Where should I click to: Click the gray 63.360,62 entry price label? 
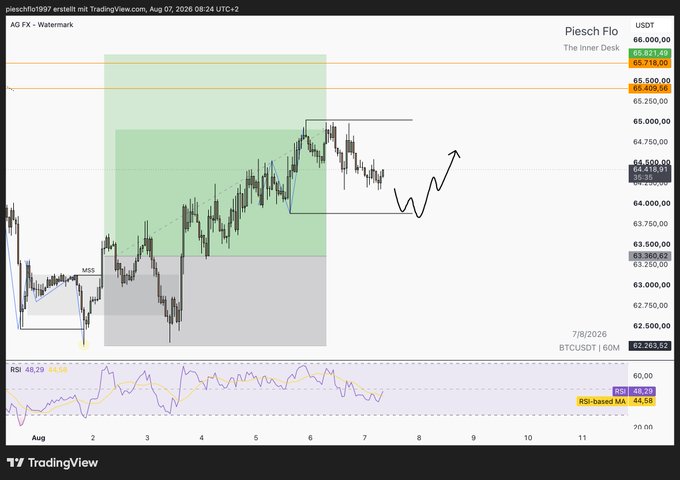[x=650, y=256]
